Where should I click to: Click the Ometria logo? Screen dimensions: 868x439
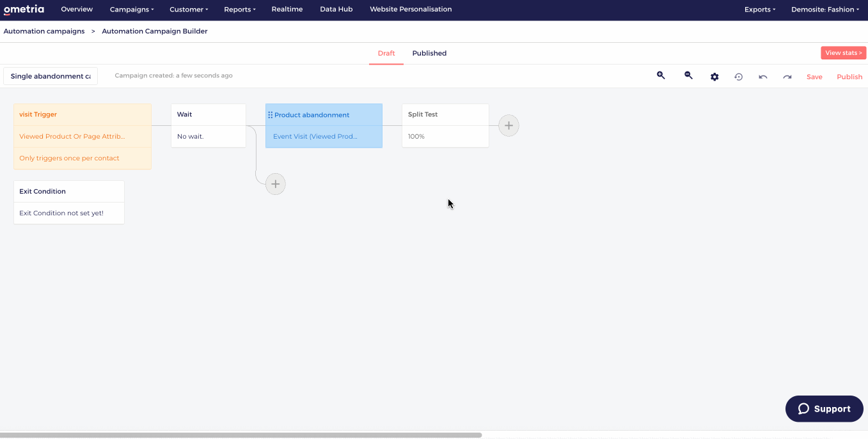tap(24, 9)
